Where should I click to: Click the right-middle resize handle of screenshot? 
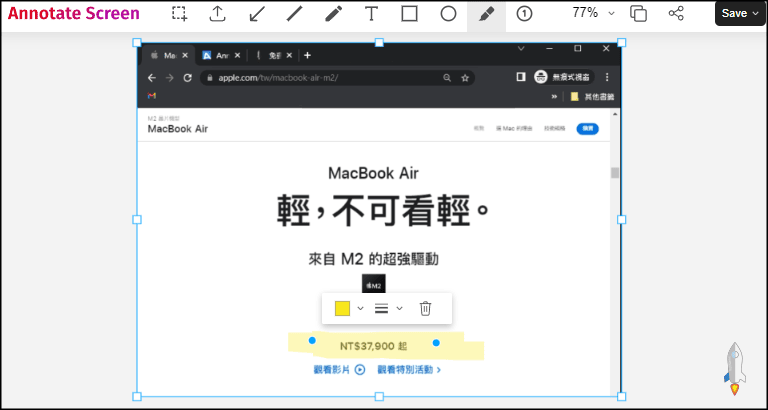coord(622,219)
